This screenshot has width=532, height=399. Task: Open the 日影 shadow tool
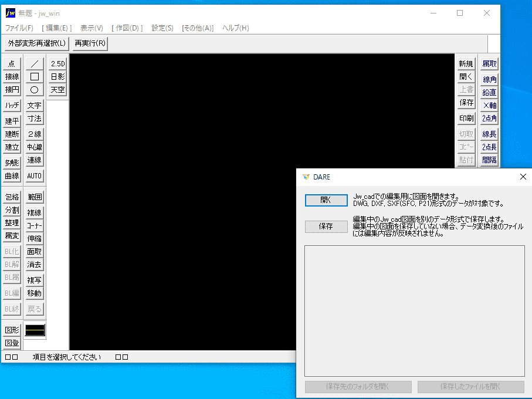click(x=57, y=77)
